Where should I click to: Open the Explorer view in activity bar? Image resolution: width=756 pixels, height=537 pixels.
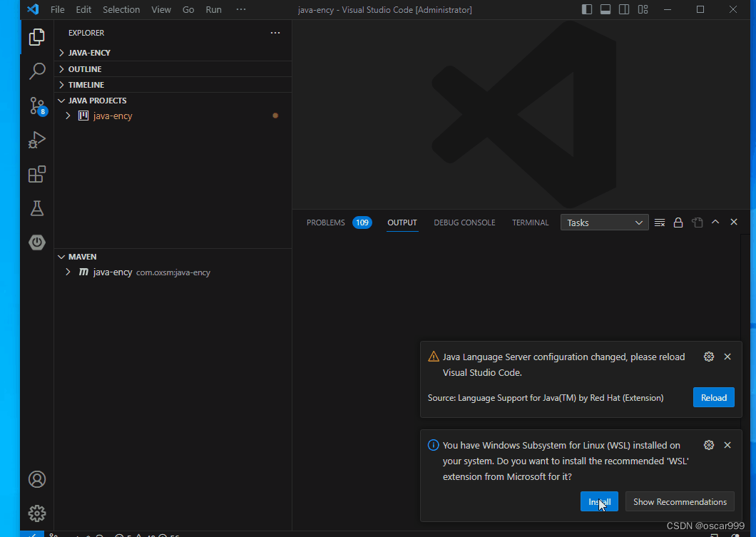click(x=36, y=37)
